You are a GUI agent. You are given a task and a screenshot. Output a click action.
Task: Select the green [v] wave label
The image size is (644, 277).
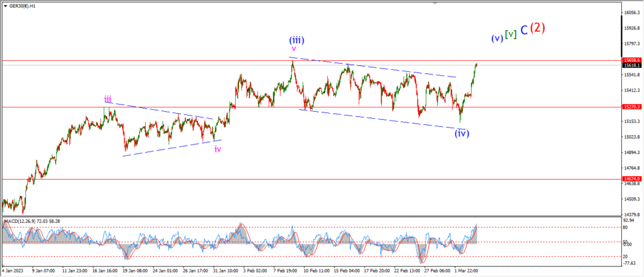(x=511, y=35)
